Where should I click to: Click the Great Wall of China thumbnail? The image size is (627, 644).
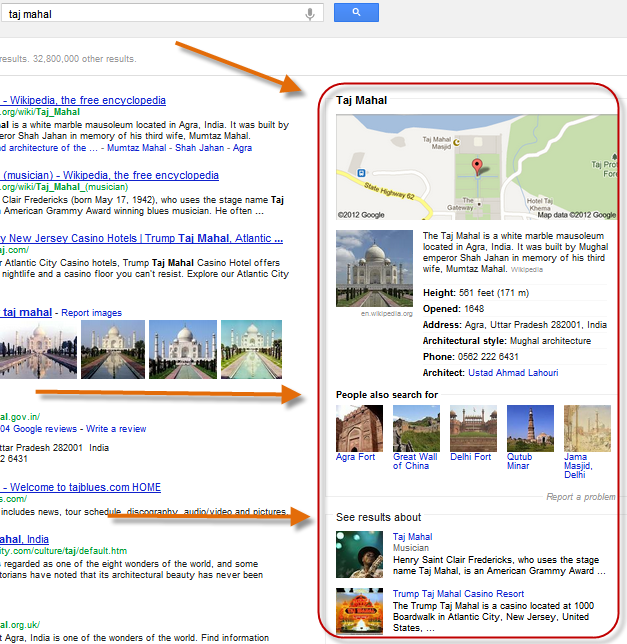coord(416,428)
